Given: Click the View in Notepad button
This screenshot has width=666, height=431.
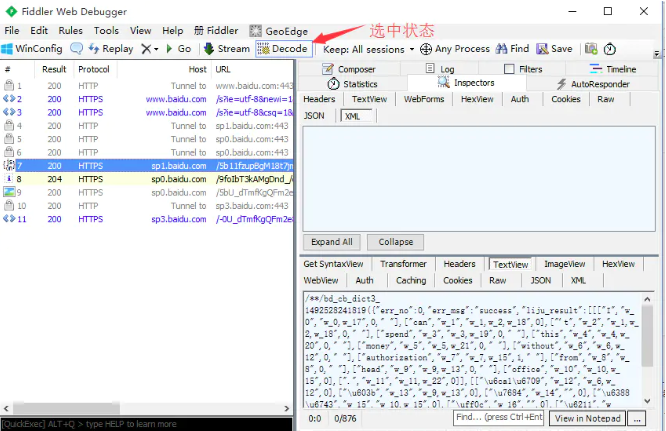Looking at the screenshot, I should point(587,418).
